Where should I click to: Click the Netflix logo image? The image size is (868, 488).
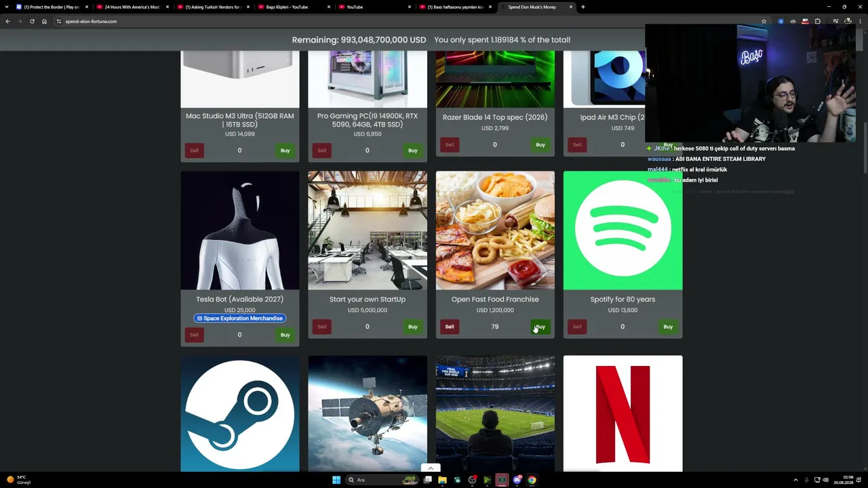coord(623,413)
